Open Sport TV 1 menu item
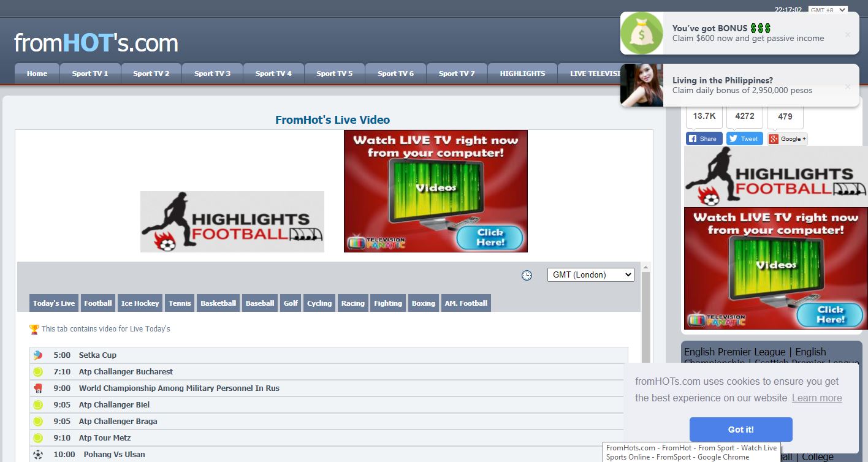 click(x=90, y=74)
